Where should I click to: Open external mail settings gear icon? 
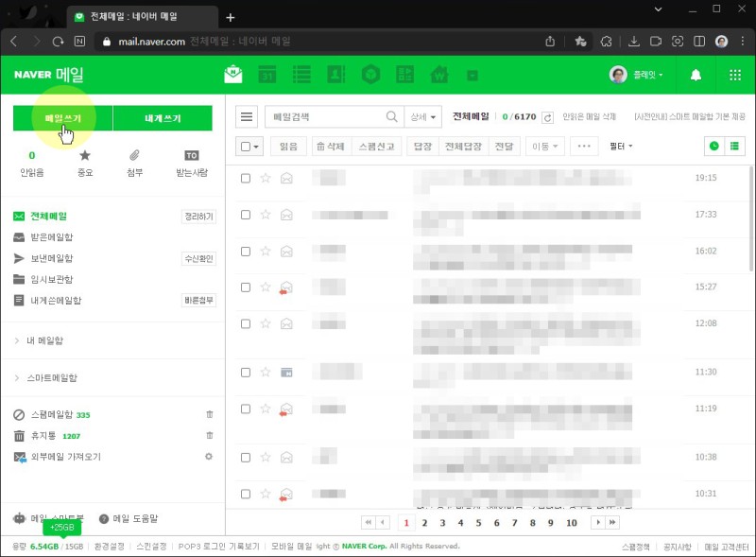209,456
